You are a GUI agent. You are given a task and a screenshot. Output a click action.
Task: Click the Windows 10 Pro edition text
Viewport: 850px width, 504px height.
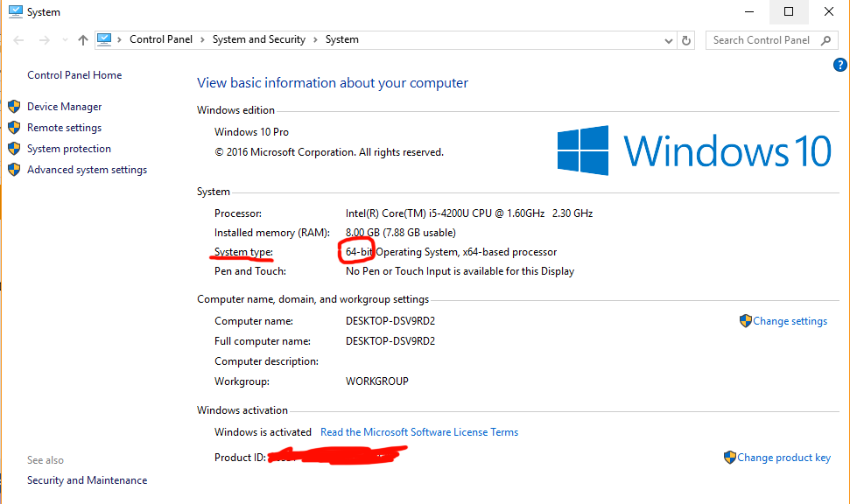click(251, 132)
